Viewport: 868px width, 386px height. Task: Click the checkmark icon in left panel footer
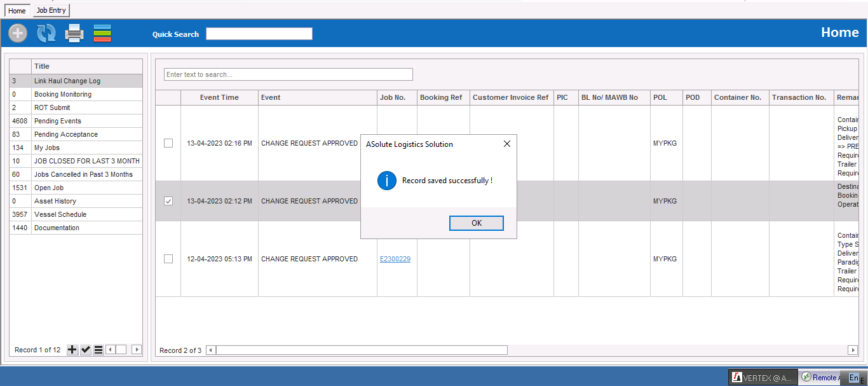click(x=86, y=350)
